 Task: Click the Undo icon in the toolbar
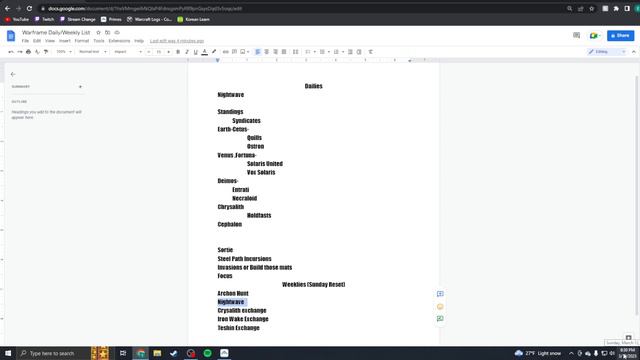click(11, 52)
